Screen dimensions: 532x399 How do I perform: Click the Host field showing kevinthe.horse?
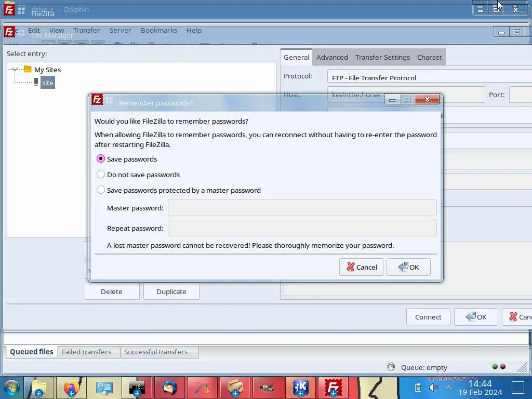[x=406, y=95]
